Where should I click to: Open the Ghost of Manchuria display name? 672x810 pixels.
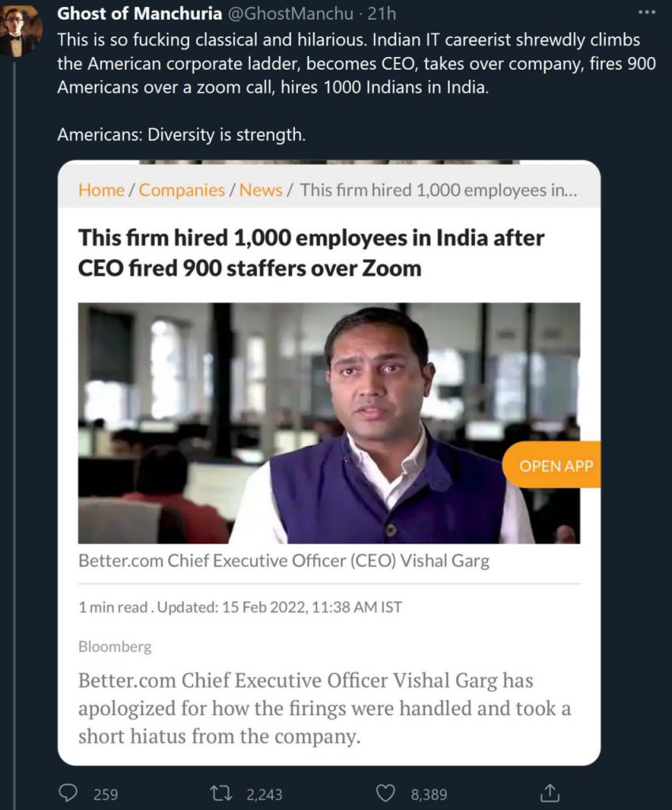(139, 13)
